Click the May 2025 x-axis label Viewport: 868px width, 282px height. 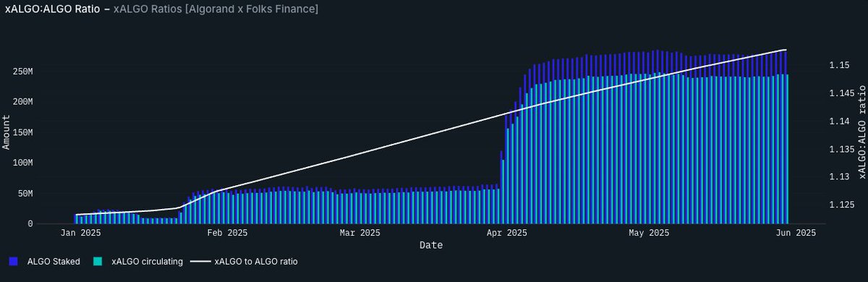(649, 233)
